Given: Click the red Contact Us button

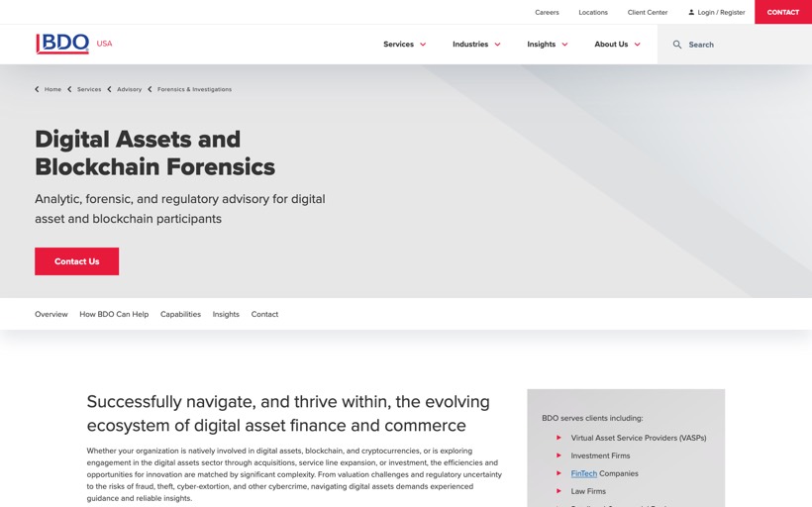Looking at the screenshot, I should tap(76, 261).
